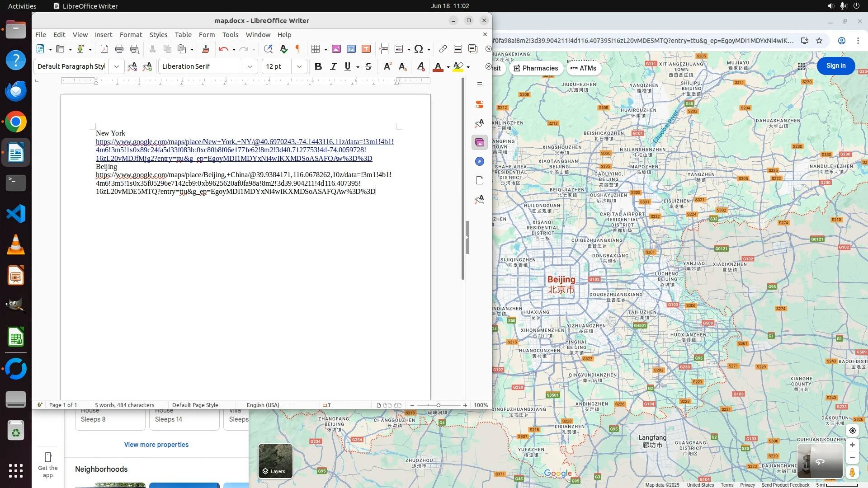This screenshot has width=868, height=488.
Task: Click the Sign in button
Action: pyautogui.click(x=835, y=66)
